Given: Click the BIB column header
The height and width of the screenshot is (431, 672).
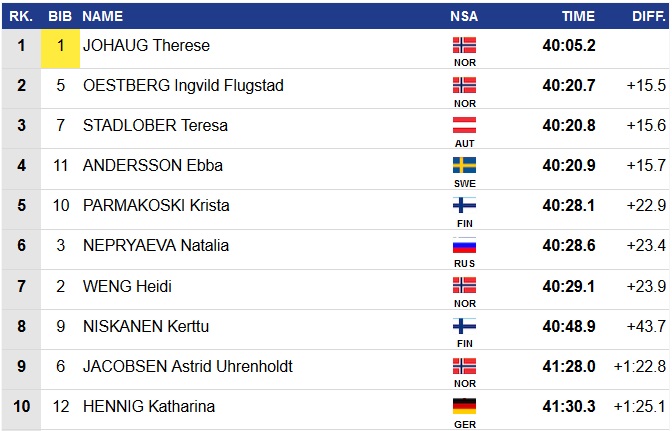Looking at the screenshot, I should (60, 16).
